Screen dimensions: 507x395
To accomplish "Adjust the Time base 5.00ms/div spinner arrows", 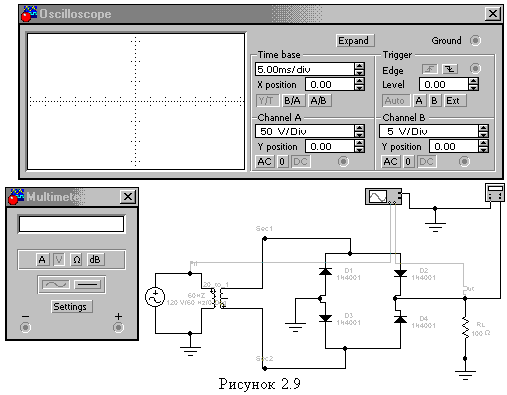I will (x=359, y=69).
